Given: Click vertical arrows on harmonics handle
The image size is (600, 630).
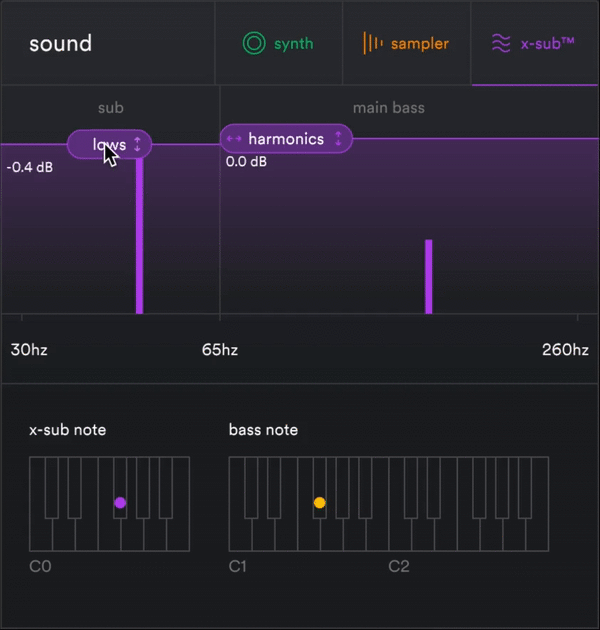Looking at the screenshot, I should [x=339, y=139].
